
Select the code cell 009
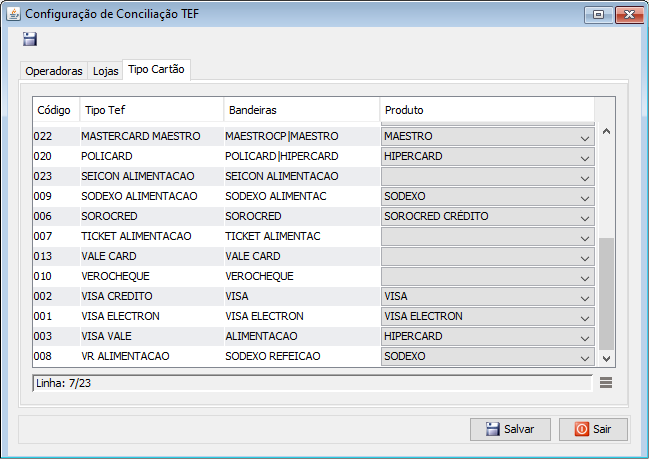[x=56, y=196]
